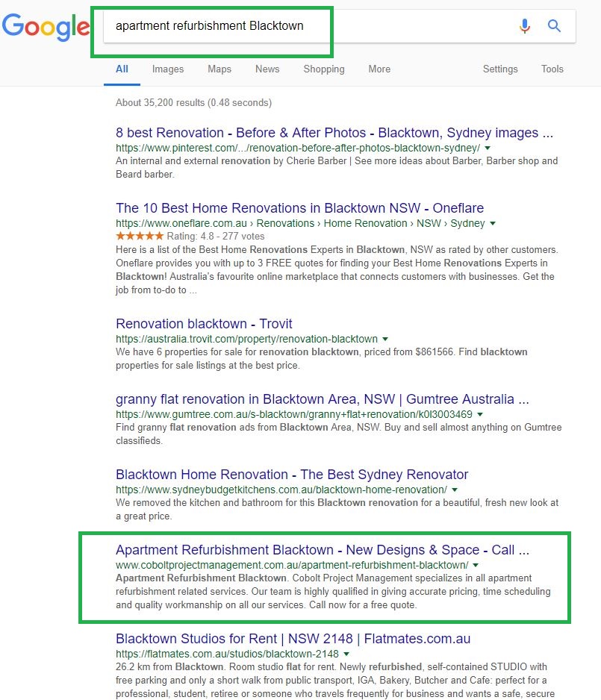Open the search Settings menu
This screenshot has height=700, width=601.
(500, 69)
